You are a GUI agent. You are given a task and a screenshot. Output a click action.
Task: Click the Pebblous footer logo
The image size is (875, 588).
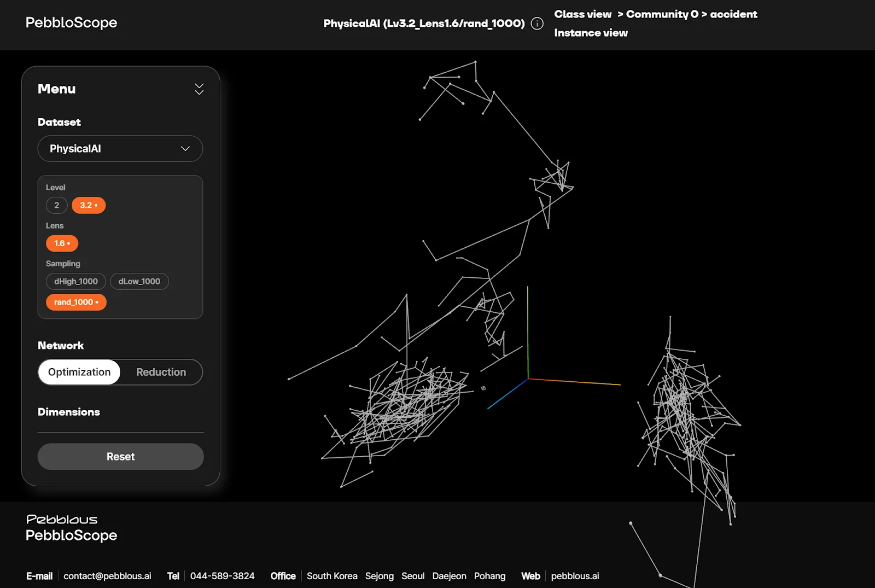click(62, 519)
